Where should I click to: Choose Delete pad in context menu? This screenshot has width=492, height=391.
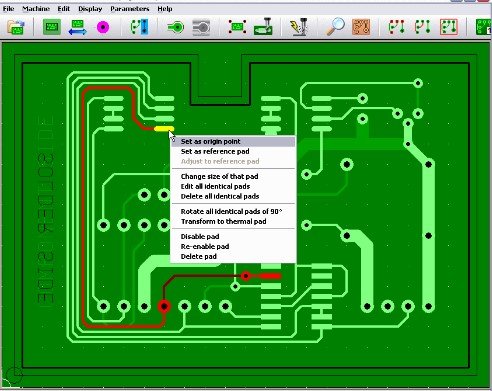point(233,256)
